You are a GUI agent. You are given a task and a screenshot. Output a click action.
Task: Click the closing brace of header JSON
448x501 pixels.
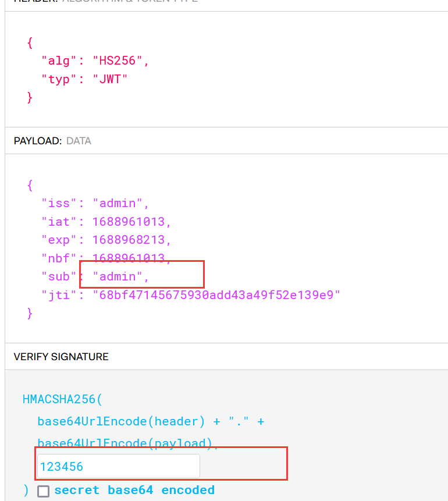pos(30,97)
